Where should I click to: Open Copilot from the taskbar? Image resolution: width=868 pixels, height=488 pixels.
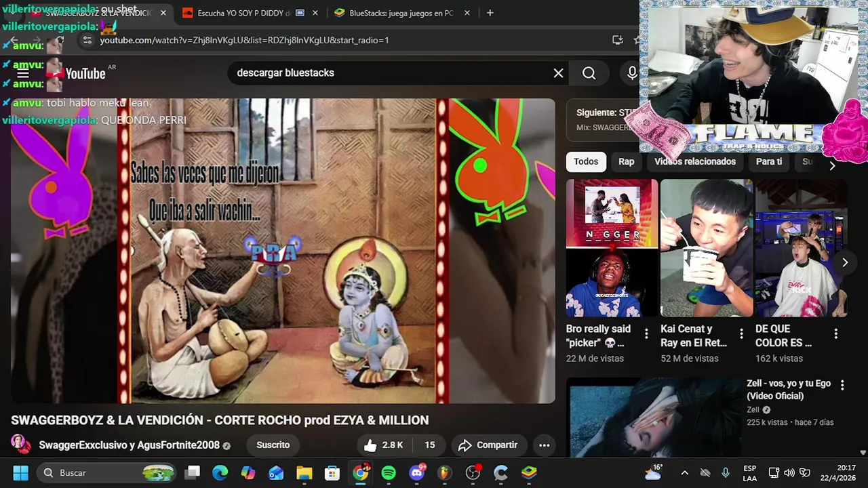tap(248, 472)
